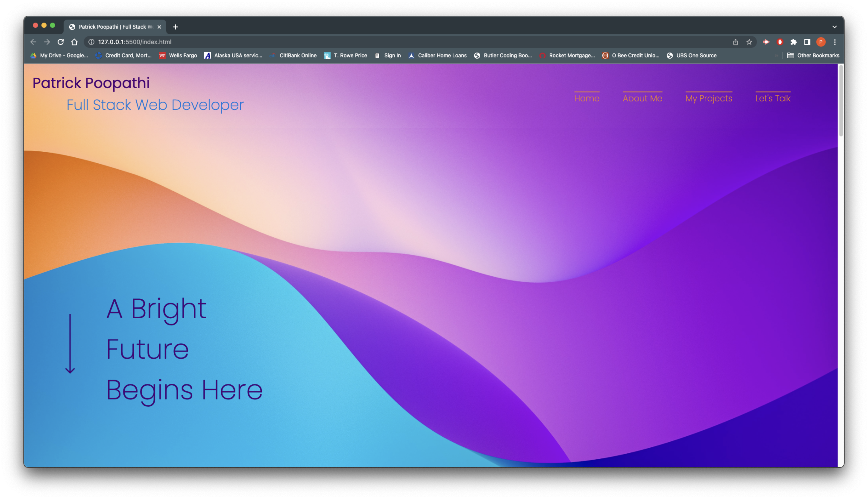This screenshot has height=499, width=868.
Task: Toggle the browser side panel icon
Action: click(807, 42)
